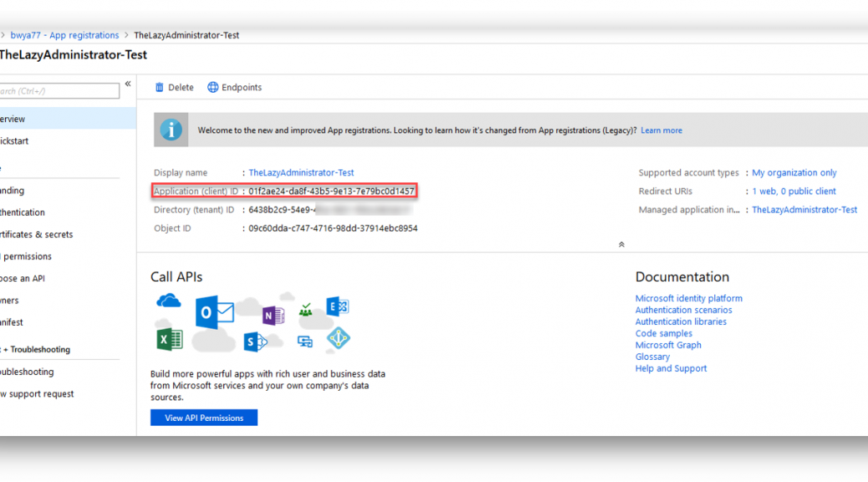Select the blue devices icon under Call APIs
The height and width of the screenshot is (482, 868).
tap(305, 341)
